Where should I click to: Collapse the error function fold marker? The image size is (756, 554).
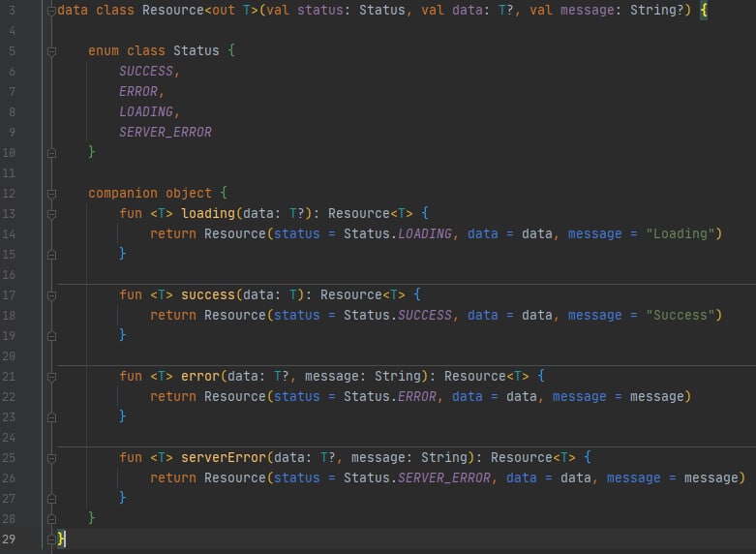(51, 377)
